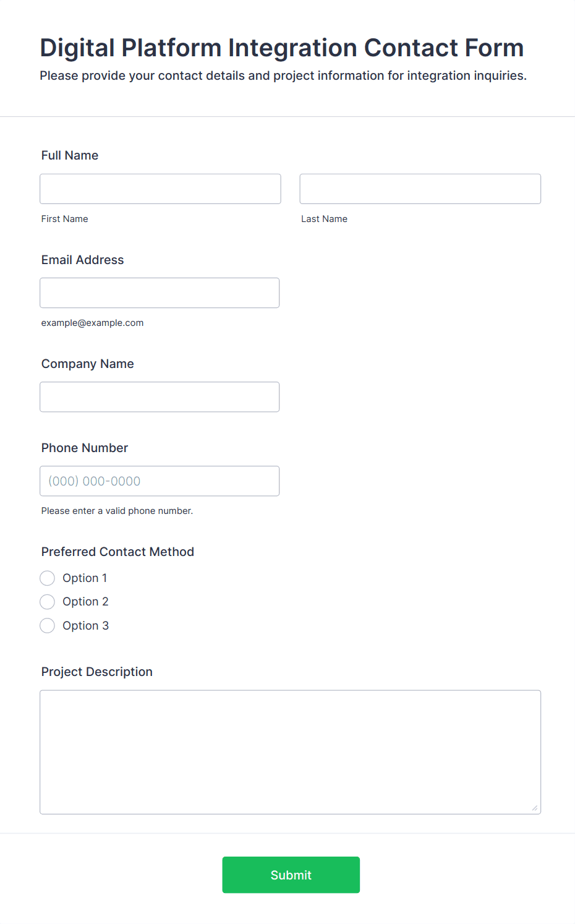Viewport: 575px width, 924px height.
Task: Click the Last Name sublabel text
Action: [324, 219]
